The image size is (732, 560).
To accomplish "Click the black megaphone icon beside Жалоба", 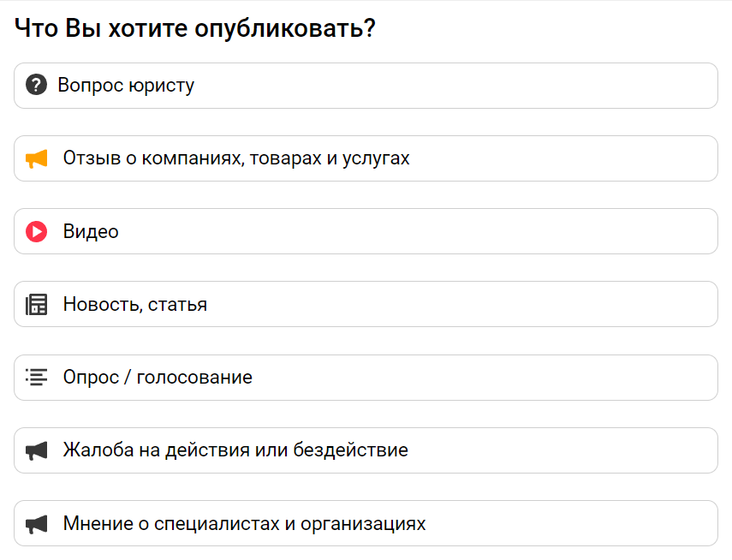I will 37,450.
